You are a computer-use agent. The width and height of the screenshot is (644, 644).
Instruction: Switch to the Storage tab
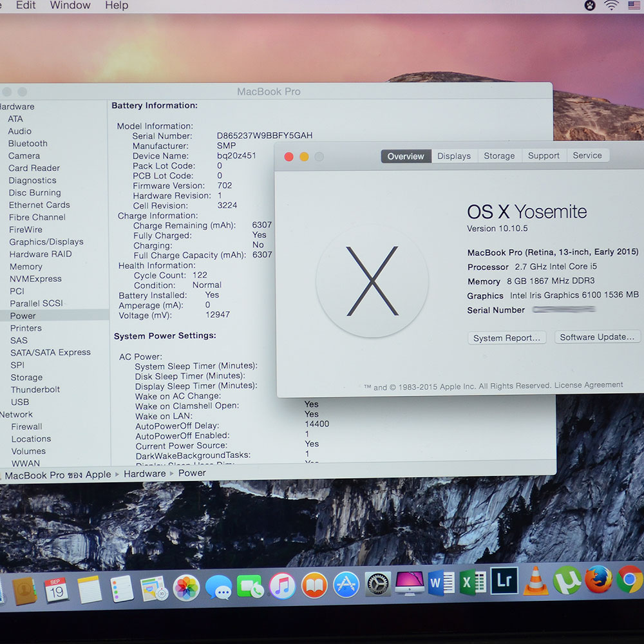(x=499, y=156)
